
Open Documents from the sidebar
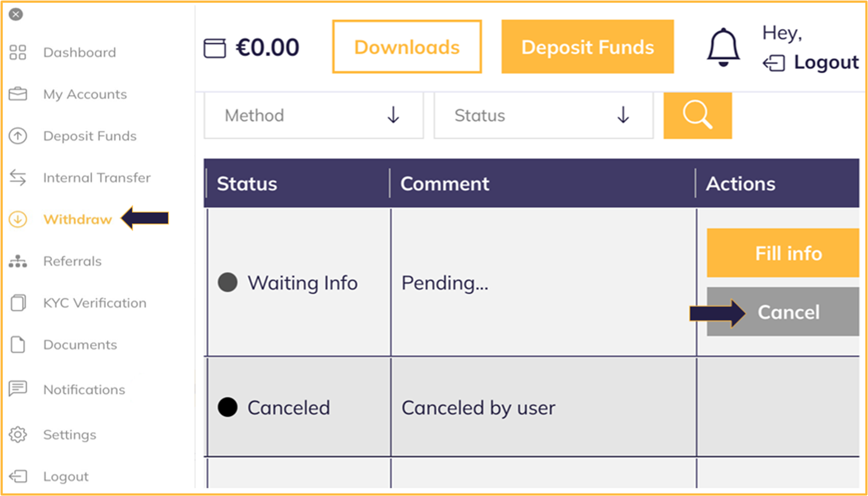tap(80, 345)
